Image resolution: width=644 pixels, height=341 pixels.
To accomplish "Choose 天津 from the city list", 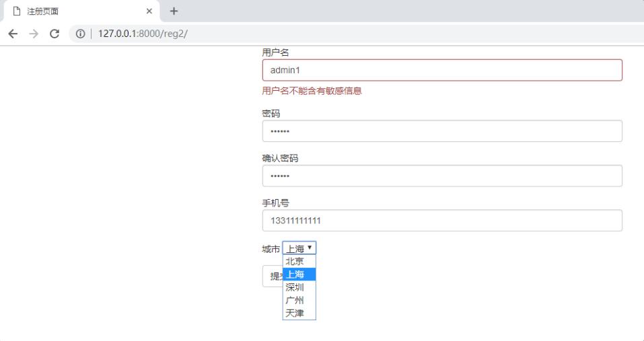I will (x=299, y=313).
